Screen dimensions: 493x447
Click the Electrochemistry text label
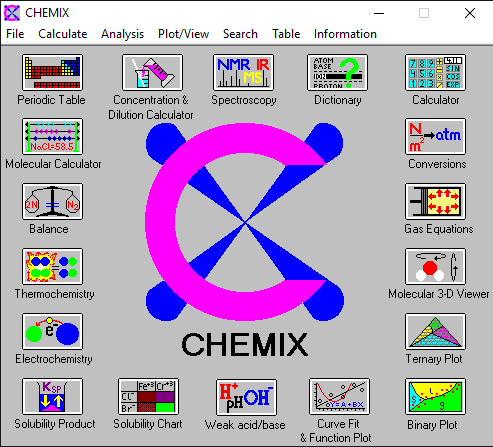tap(54, 359)
